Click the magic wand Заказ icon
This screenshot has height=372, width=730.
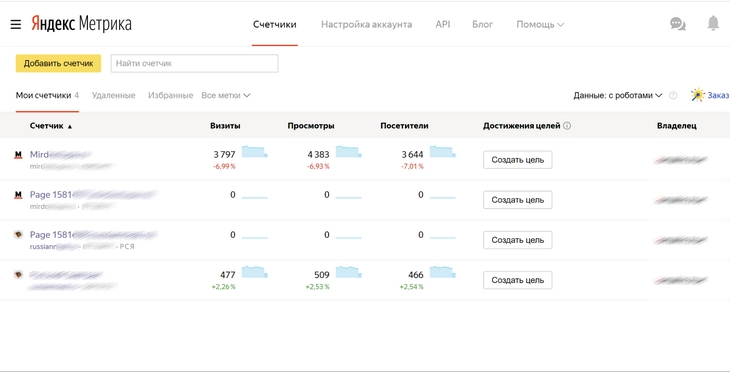tap(697, 95)
